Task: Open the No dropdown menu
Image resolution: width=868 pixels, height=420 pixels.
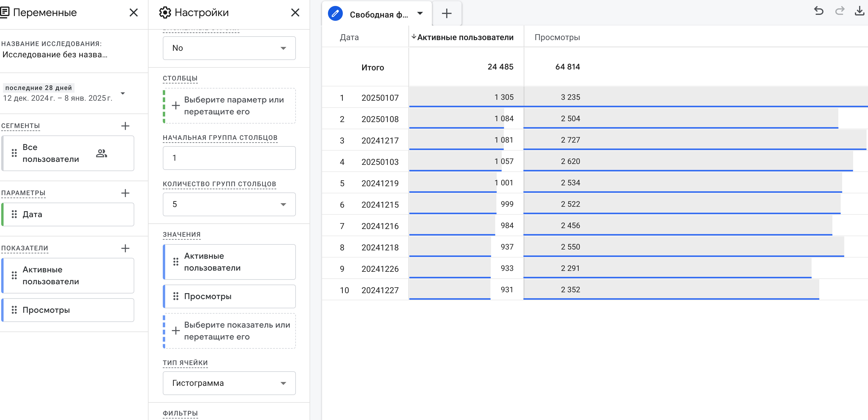Action: pyautogui.click(x=229, y=48)
